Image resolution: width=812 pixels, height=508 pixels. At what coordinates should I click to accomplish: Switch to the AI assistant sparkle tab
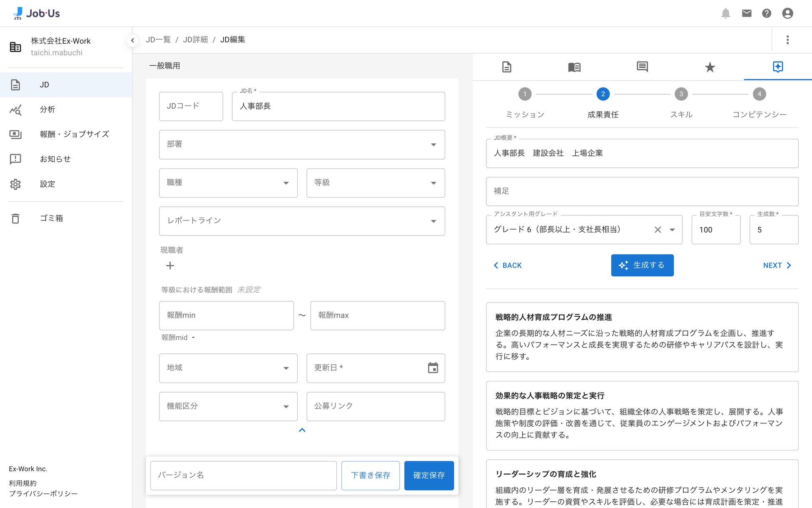coord(777,67)
